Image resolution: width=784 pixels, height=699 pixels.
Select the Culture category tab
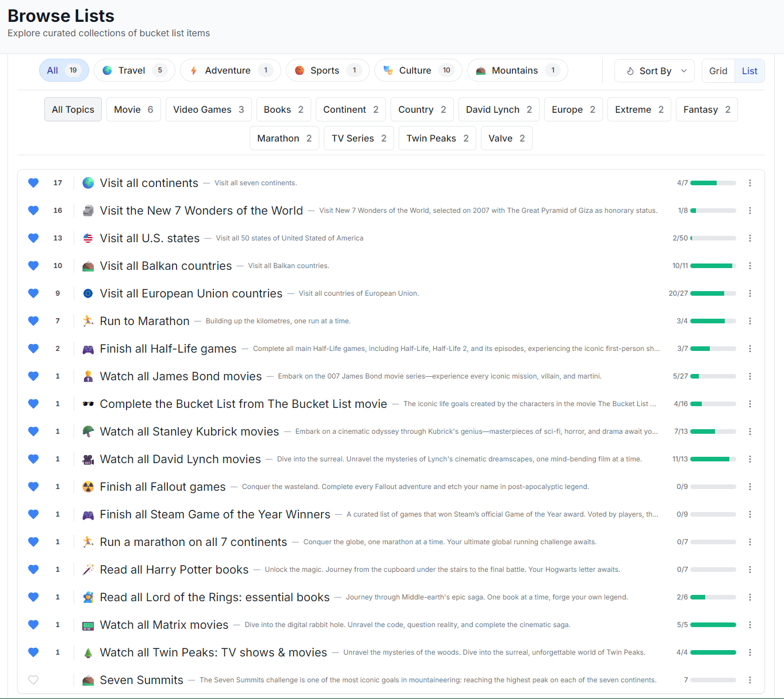(415, 70)
